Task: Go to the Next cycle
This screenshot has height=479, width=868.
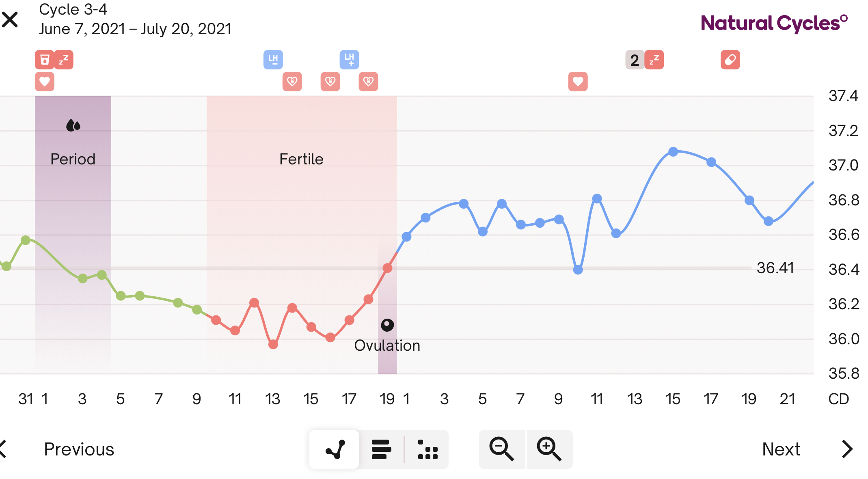Action: pos(781,449)
